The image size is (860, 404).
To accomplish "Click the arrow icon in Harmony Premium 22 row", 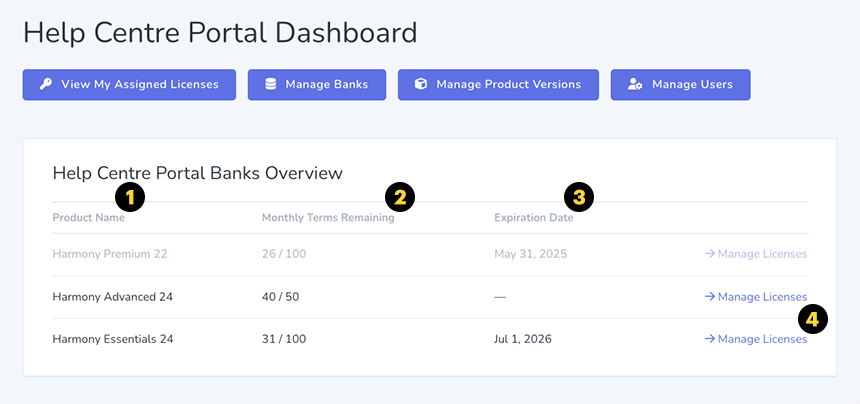I will (709, 254).
